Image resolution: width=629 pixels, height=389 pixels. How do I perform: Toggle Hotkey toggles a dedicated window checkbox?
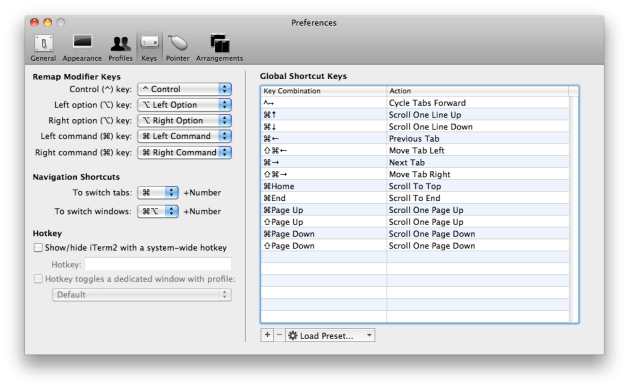(x=38, y=279)
